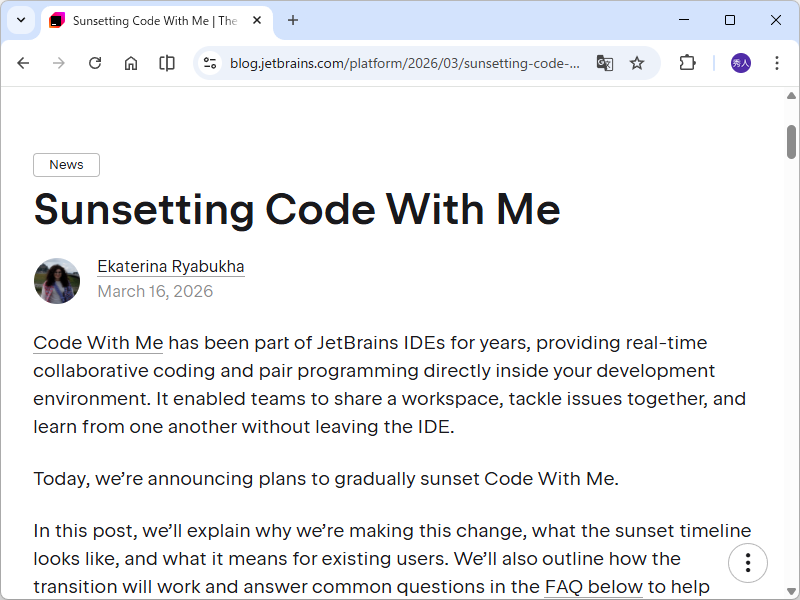Select the Sunsetting Code With Me tab
This screenshot has width=800, height=600.
tap(150, 20)
